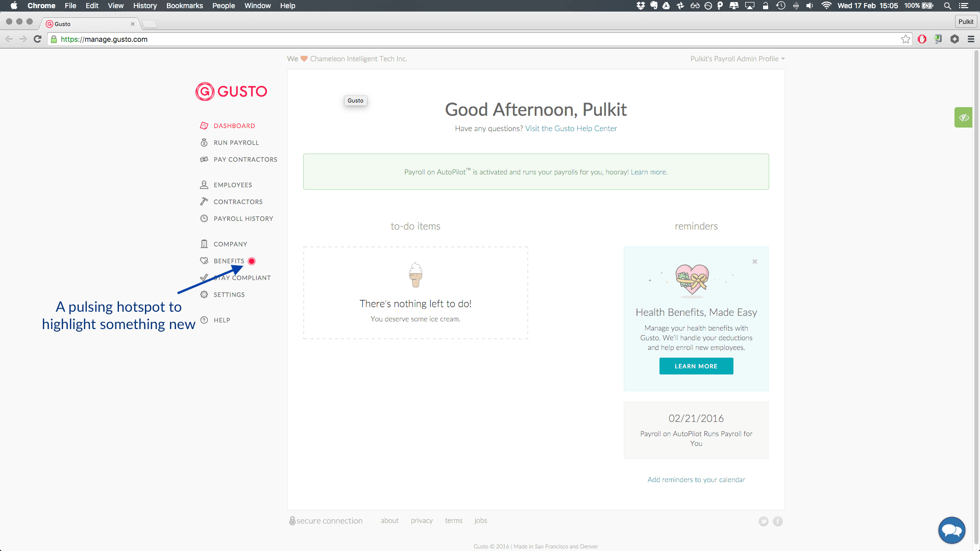Click the Settings gear icon
980x551 pixels.
click(204, 294)
